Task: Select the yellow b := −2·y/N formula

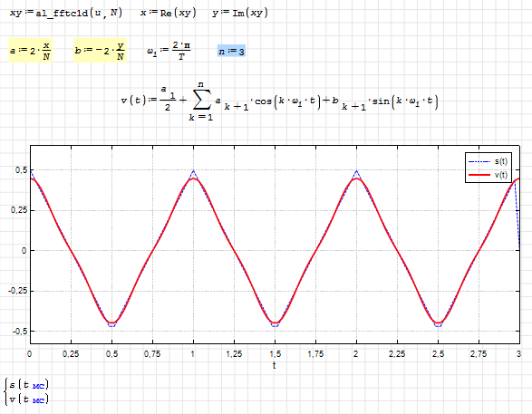Action: coord(100,50)
